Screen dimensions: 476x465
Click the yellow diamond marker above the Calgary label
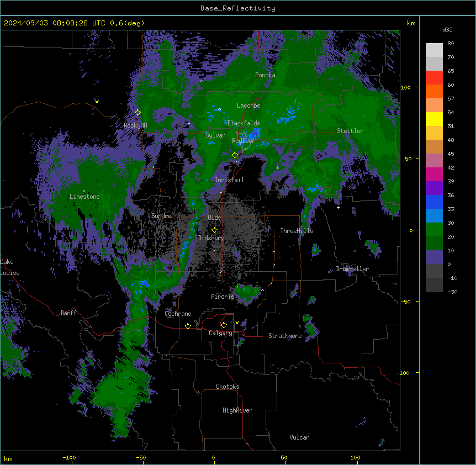(224, 325)
